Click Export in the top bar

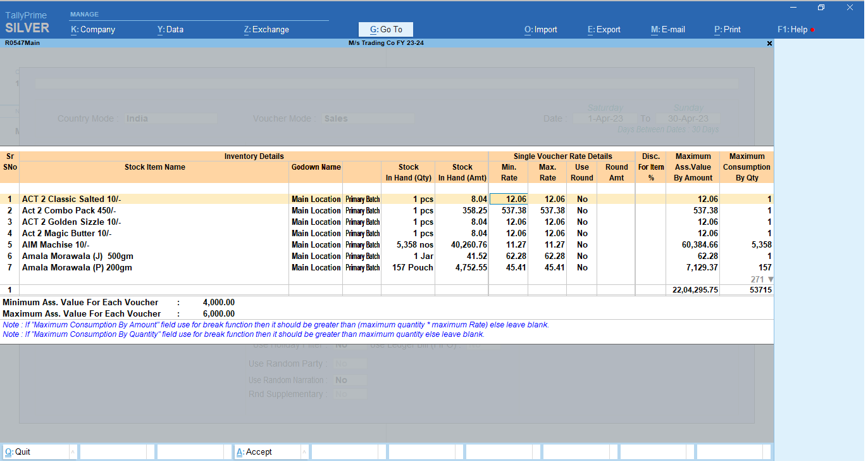[x=604, y=29]
